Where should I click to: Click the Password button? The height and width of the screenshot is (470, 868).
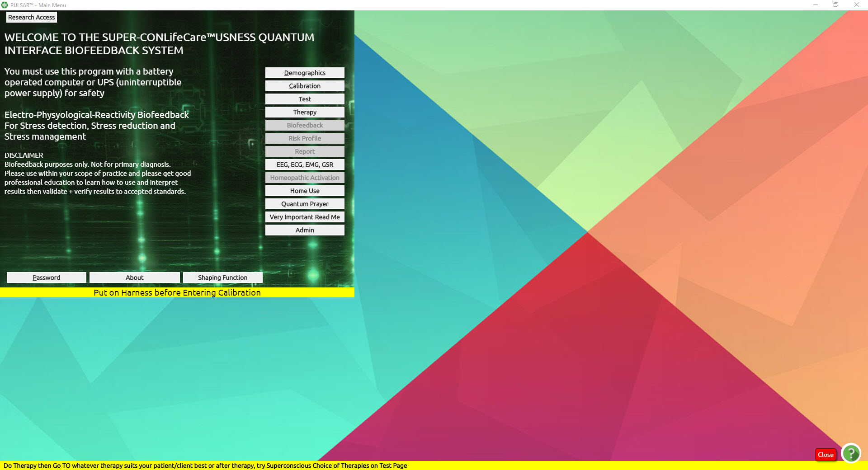click(x=47, y=277)
